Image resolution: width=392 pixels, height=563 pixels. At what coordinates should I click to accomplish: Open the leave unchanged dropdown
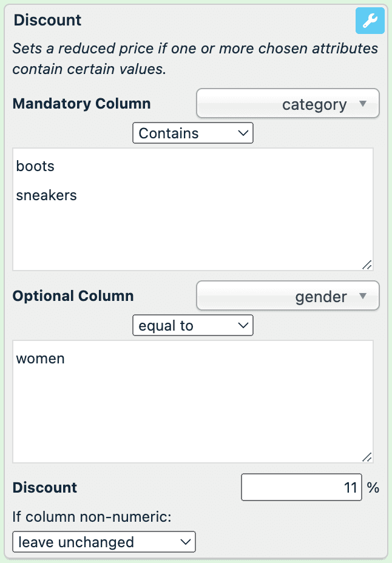[x=104, y=542]
